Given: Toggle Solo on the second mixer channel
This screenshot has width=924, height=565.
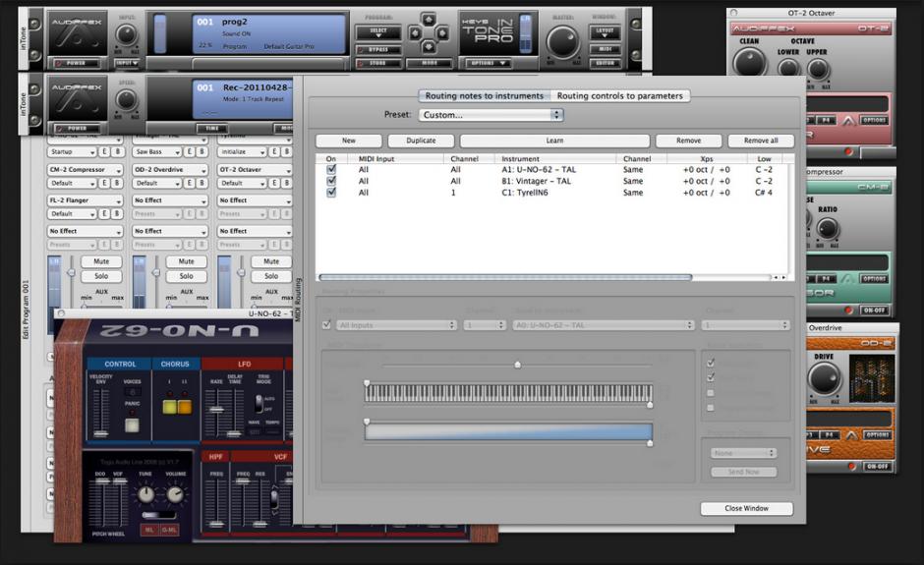Looking at the screenshot, I should (186, 276).
